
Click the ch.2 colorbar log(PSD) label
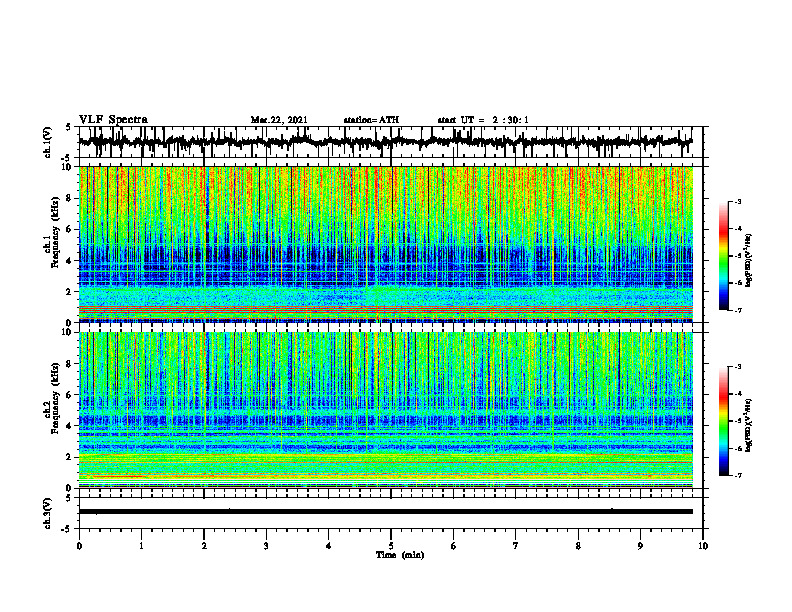[748, 426]
